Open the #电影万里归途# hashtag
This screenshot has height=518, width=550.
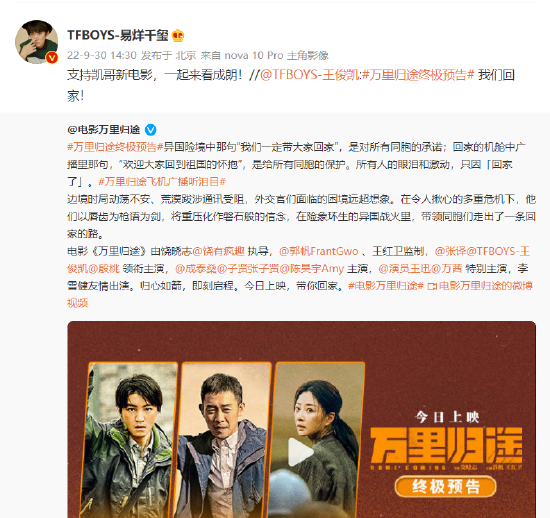click(x=386, y=286)
